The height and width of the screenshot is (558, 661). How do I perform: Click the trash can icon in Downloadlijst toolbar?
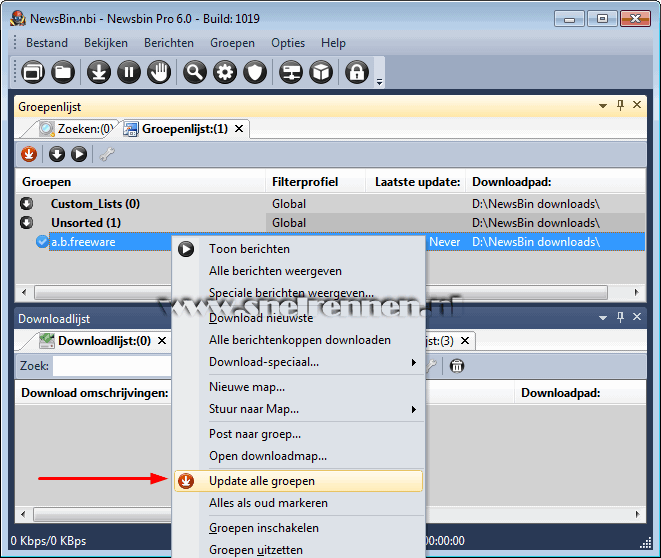457,366
